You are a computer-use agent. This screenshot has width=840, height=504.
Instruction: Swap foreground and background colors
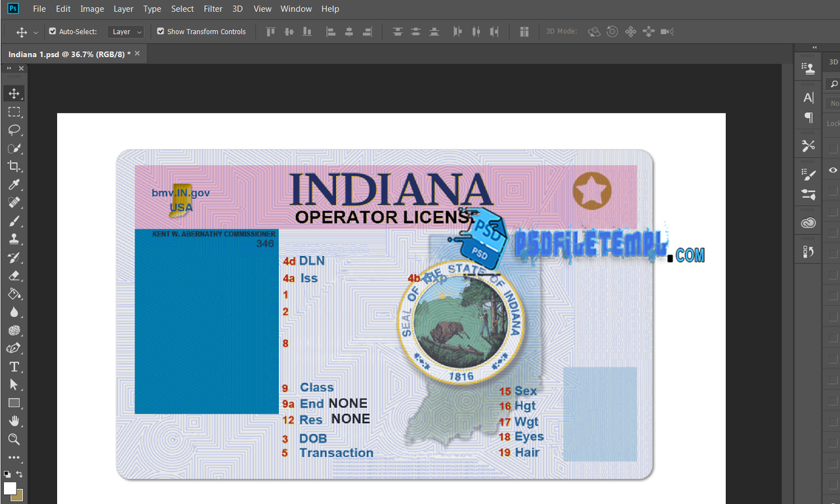click(x=20, y=474)
